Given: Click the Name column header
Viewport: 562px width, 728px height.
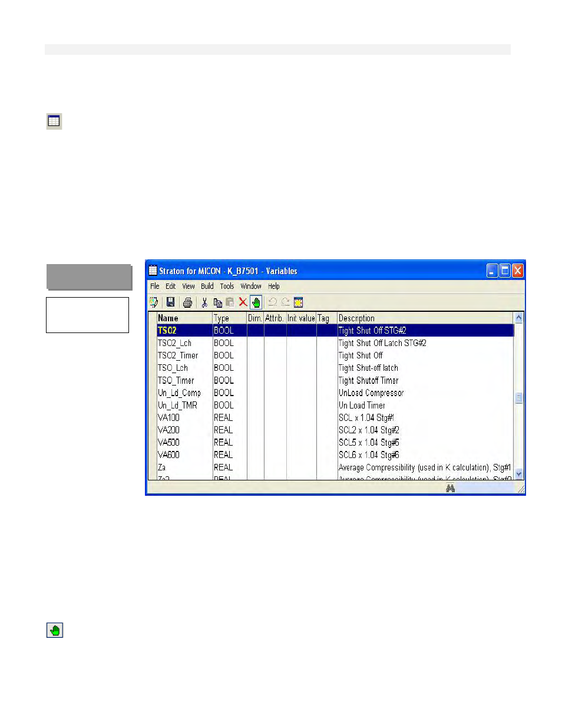Looking at the screenshot, I should click(x=184, y=318).
